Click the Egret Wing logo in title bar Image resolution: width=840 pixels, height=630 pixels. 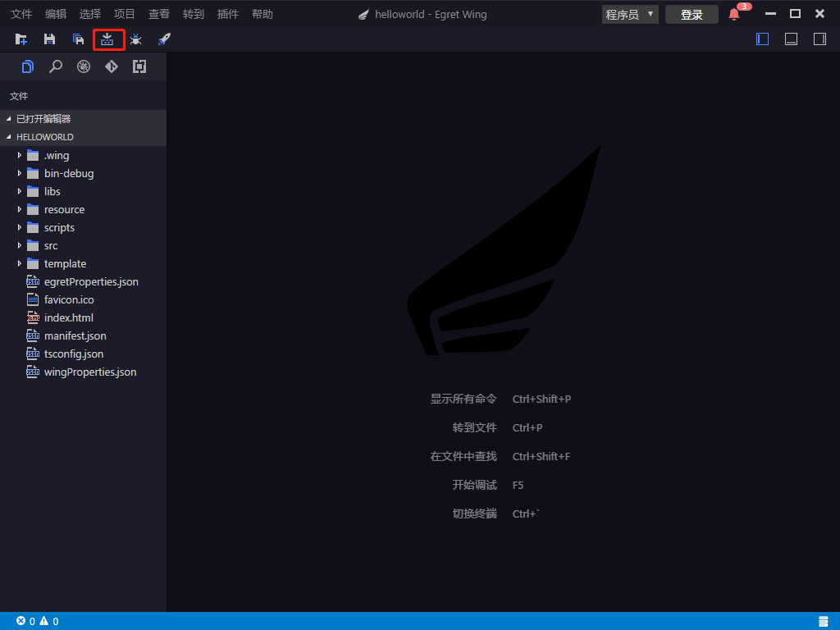(363, 15)
